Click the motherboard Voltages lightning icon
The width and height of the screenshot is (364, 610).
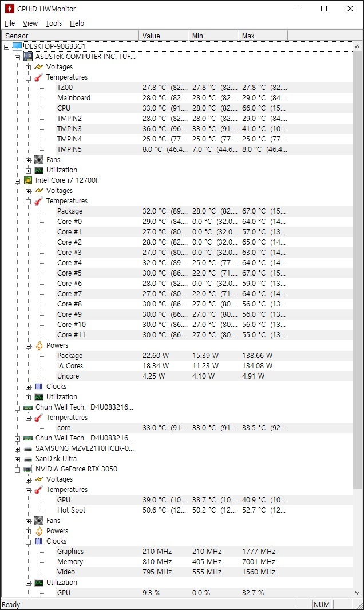click(x=39, y=67)
